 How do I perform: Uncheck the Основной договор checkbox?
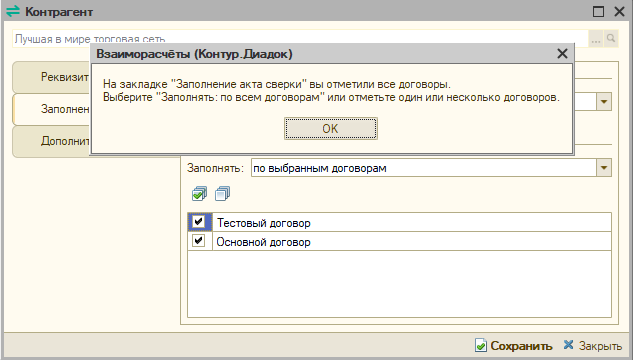tap(198, 241)
